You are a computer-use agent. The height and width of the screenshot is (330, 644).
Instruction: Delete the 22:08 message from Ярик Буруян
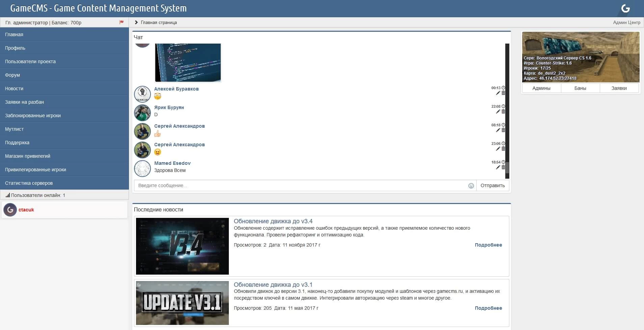(503, 111)
